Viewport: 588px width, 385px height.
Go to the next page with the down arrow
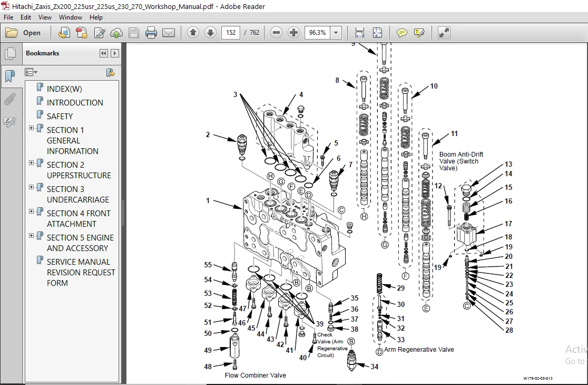click(210, 33)
